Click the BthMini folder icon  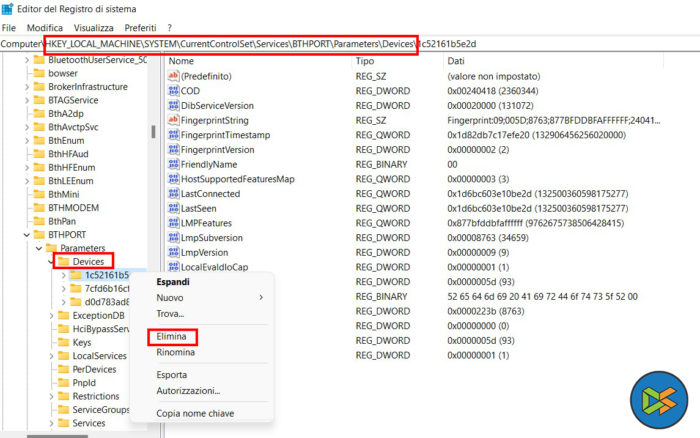coord(39,194)
